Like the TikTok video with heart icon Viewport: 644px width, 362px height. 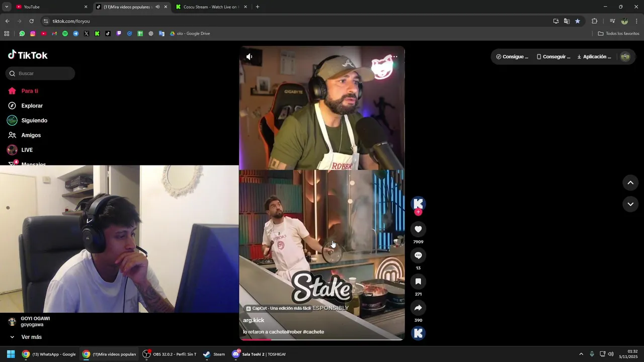(418, 229)
